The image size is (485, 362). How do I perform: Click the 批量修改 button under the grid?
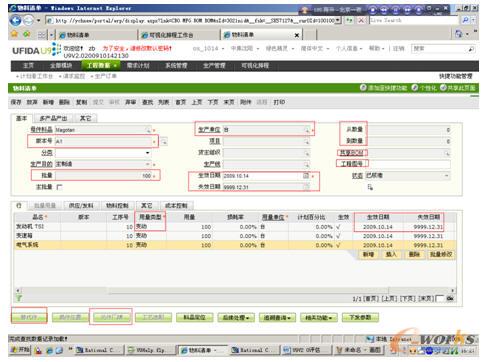coord(441,254)
